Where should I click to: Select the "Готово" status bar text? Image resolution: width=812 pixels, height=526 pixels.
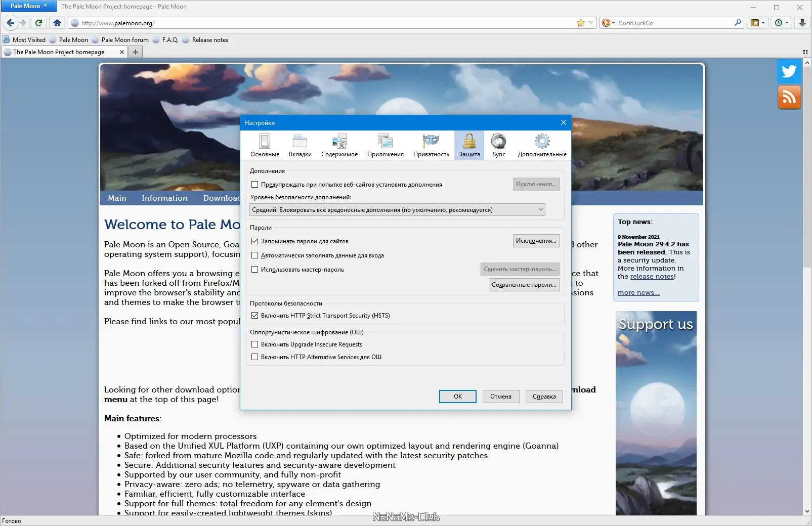coord(12,521)
